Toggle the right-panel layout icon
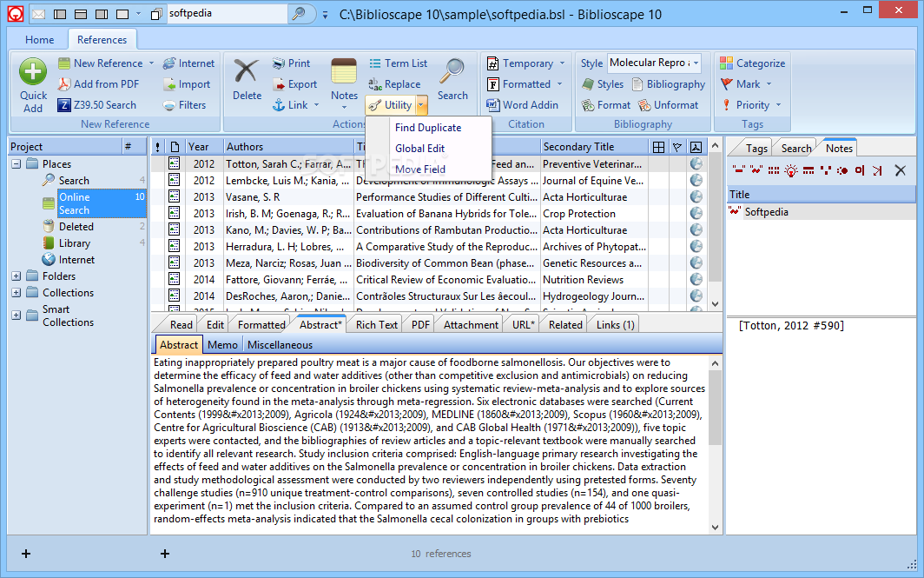Viewport: 924px width, 578px height. [102, 14]
